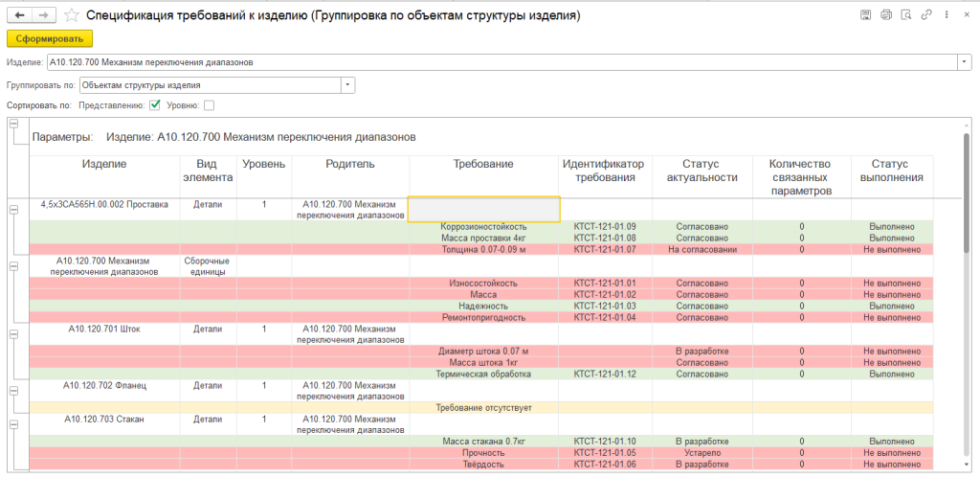The height and width of the screenshot is (478, 980).
Task: Add report to favorites with star
Action: 71,15
